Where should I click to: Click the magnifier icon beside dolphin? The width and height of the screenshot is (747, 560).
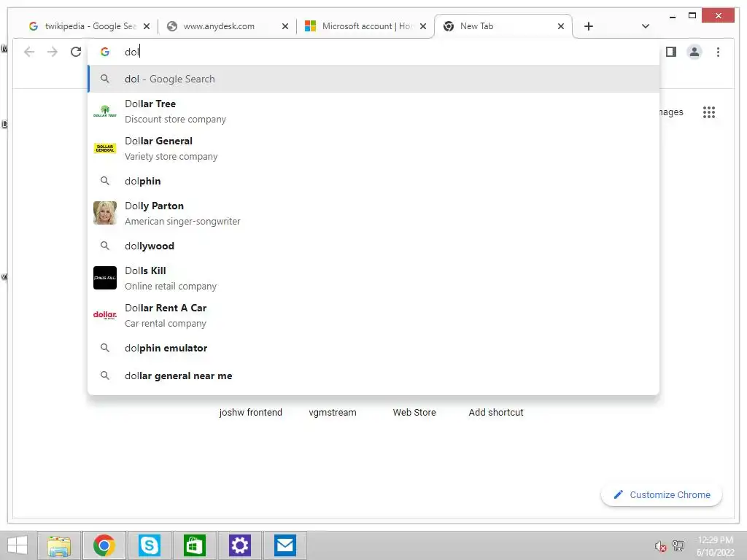pyautogui.click(x=105, y=181)
